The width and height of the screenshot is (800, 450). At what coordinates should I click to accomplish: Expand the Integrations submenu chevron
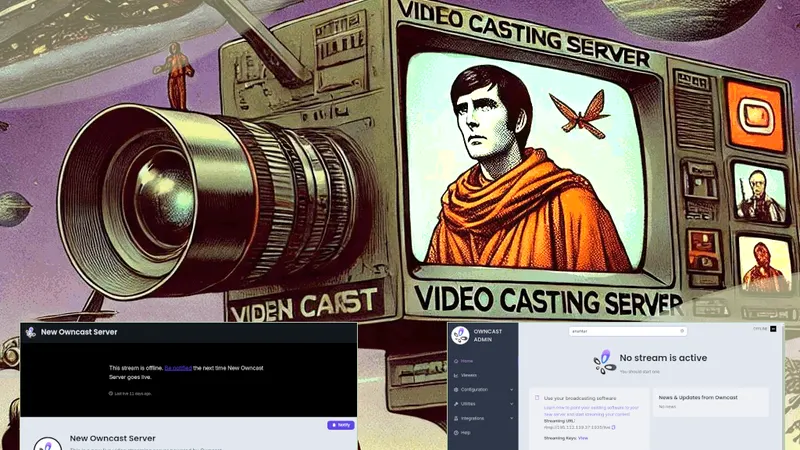point(511,418)
